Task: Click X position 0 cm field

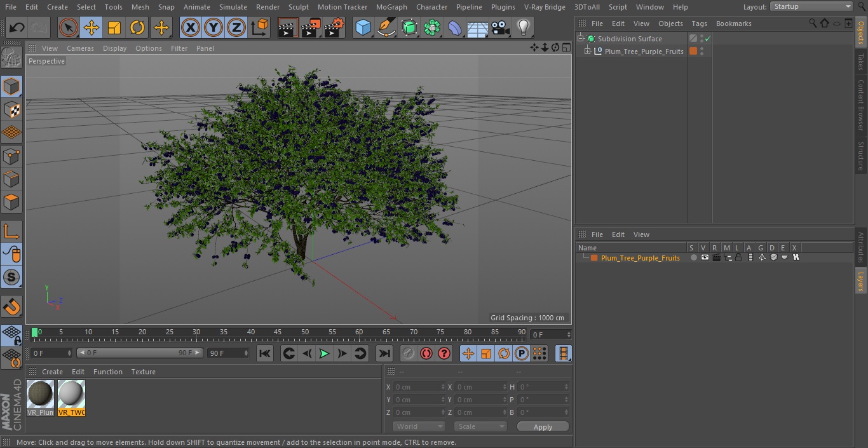Action: click(419, 387)
